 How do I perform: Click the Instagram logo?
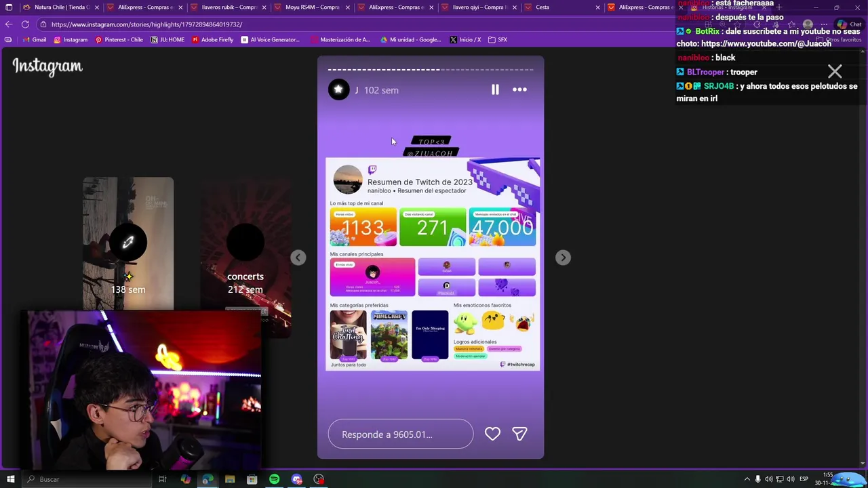(47, 66)
